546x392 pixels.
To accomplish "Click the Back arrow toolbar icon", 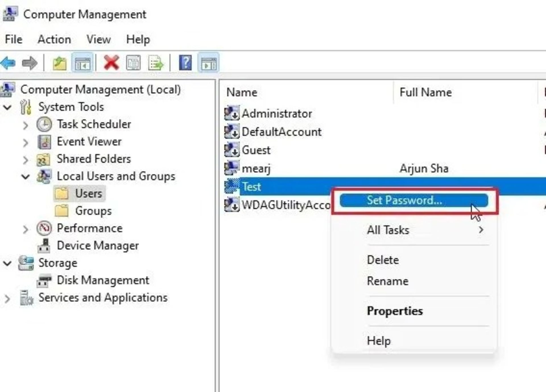I will click(8, 63).
